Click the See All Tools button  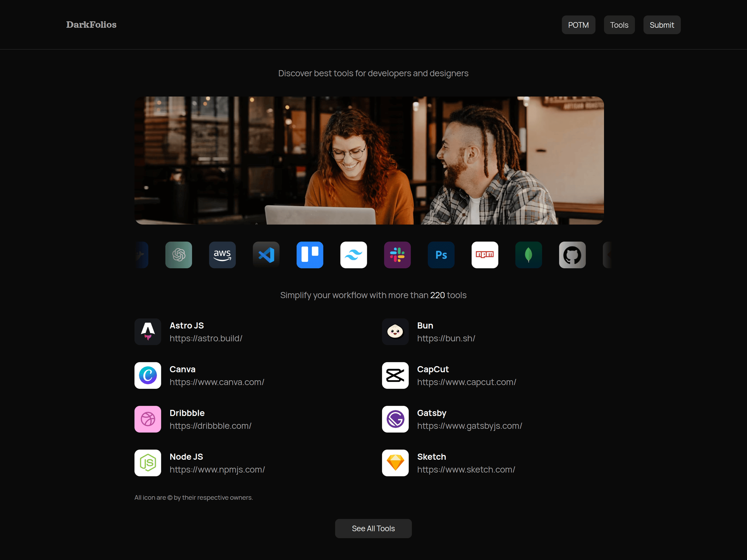coord(373,528)
